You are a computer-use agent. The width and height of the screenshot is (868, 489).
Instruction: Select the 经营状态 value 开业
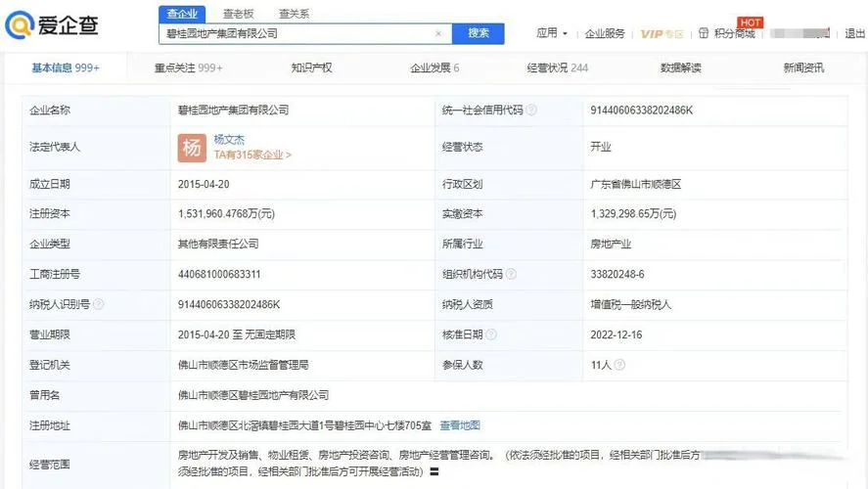(601, 147)
